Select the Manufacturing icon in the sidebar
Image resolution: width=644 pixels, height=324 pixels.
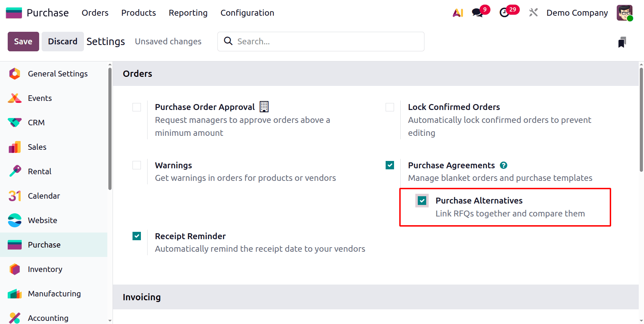pyautogui.click(x=14, y=294)
